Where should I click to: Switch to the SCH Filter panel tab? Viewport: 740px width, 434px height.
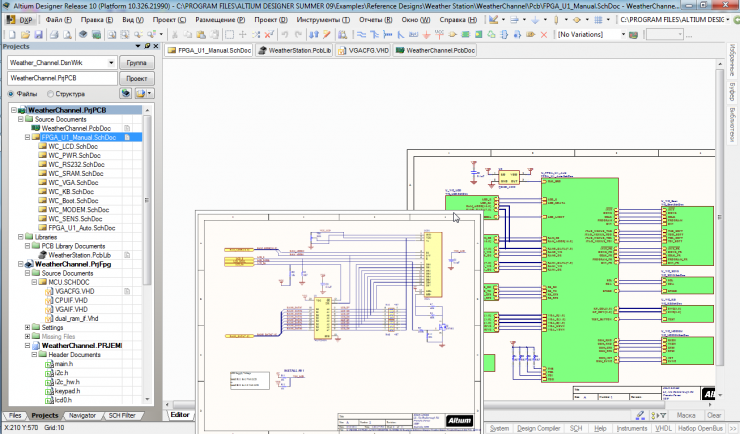click(122, 416)
